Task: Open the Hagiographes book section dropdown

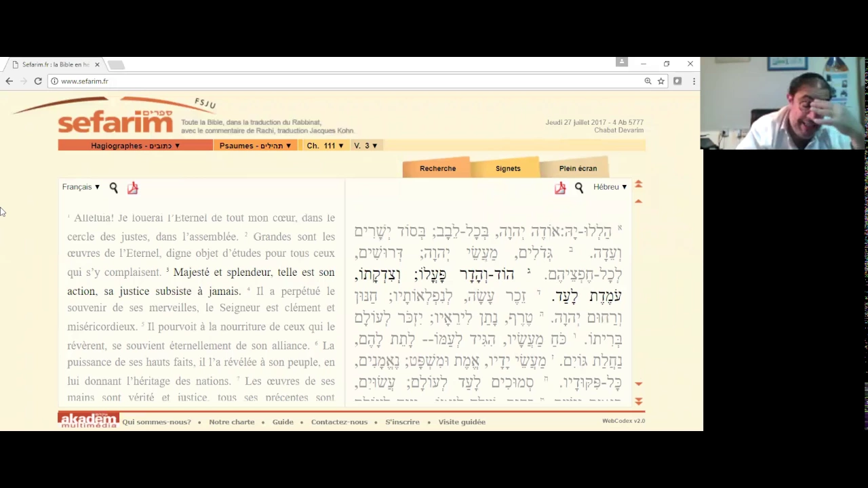Action: click(x=136, y=146)
